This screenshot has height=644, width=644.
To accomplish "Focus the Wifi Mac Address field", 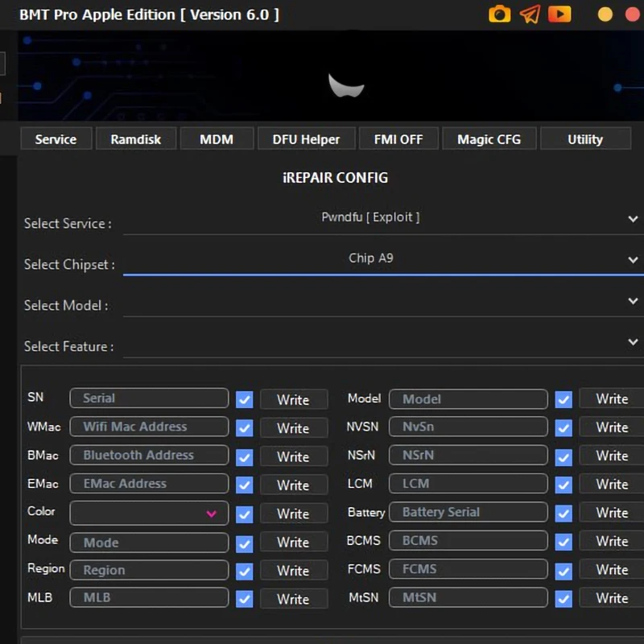I will click(x=149, y=427).
